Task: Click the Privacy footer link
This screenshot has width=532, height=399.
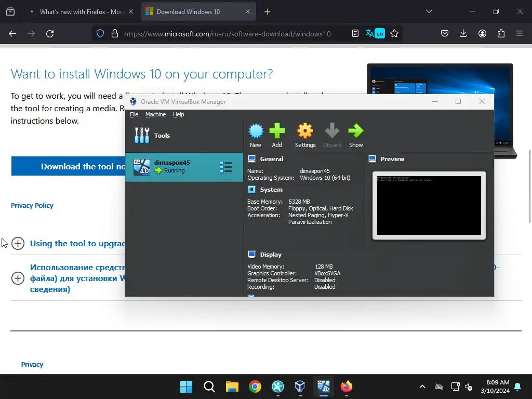Action: coord(32,364)
